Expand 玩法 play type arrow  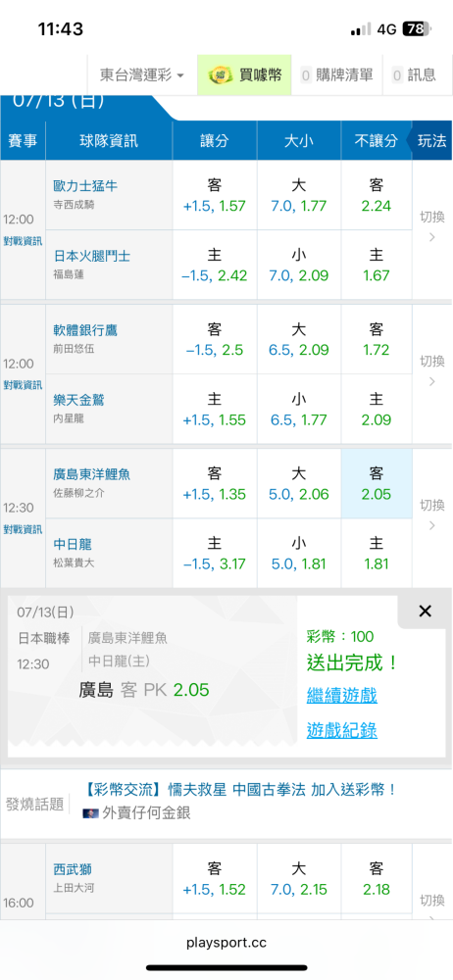(x=429, y=140)
